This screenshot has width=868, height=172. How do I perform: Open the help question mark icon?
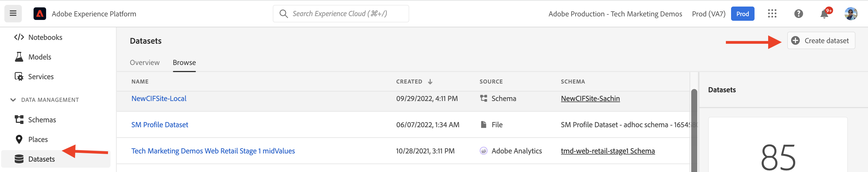click(798, 14)
